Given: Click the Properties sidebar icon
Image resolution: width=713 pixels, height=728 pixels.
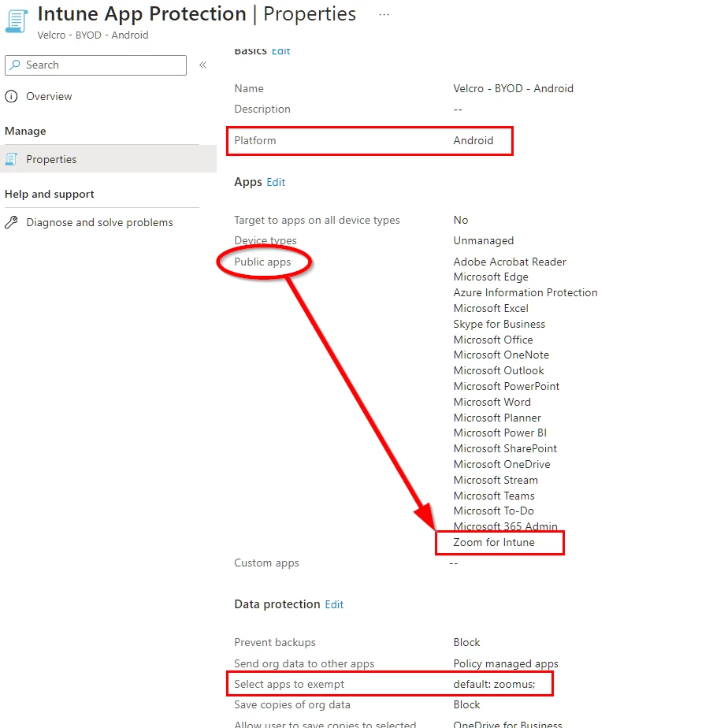Looking at the screenshot, I should coord(11,159).
